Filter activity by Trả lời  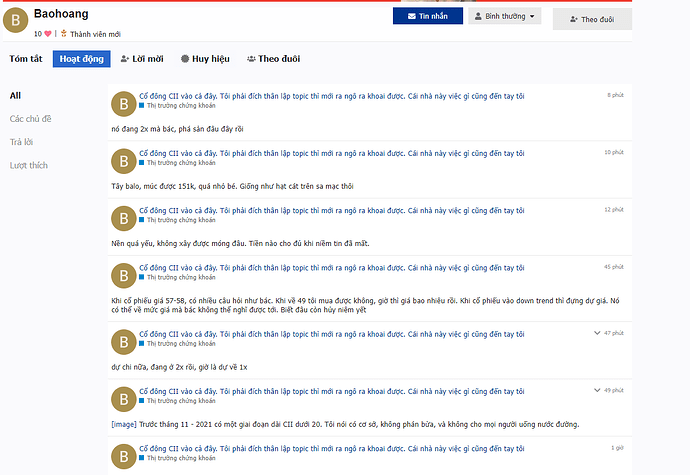pyautogui.click(x=21, y=142)
